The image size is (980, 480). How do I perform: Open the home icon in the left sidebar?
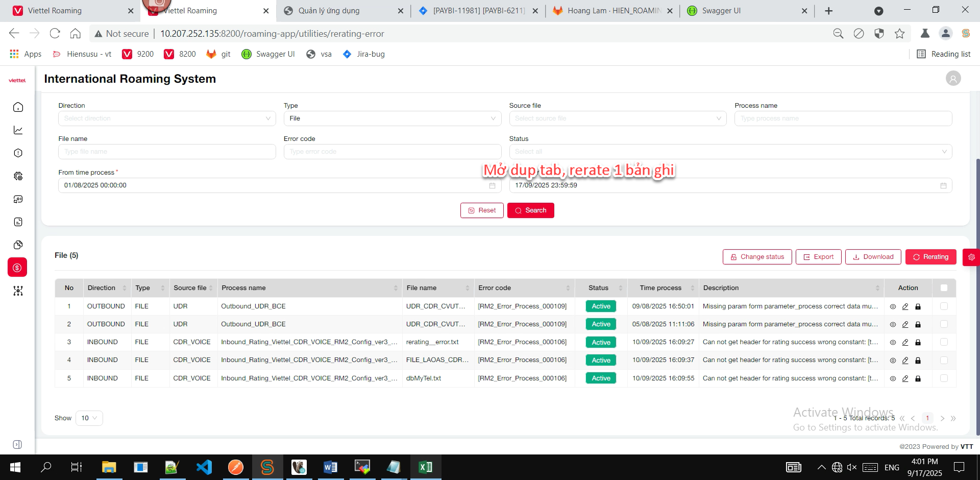coord(18,107)
